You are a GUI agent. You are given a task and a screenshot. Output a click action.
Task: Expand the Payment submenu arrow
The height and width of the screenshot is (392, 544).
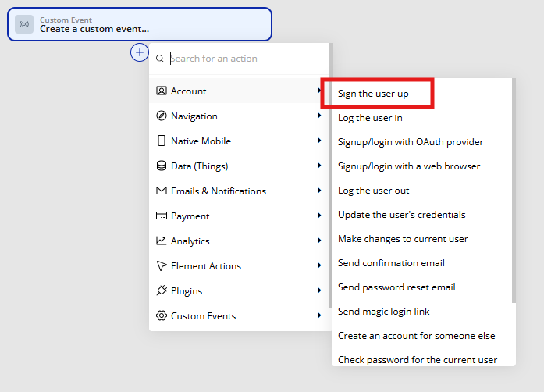click(x=319, y=216)
